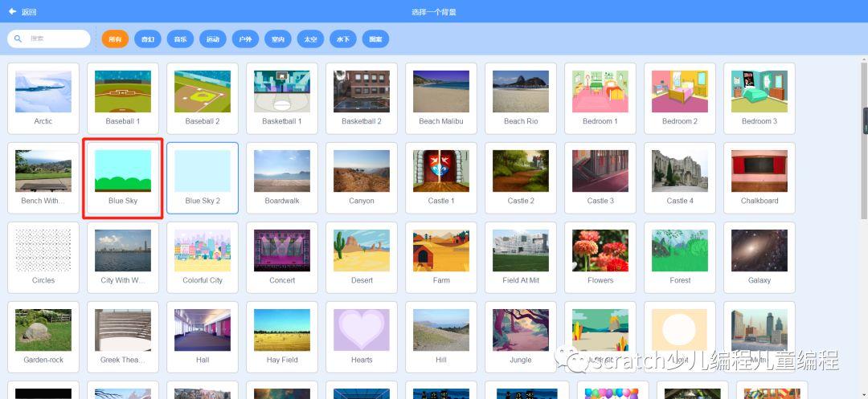Image resolution: width=868 pixels, height=399 pixels.
Task: Choose the Castle 3 backdrop
Action: (600, 178)
